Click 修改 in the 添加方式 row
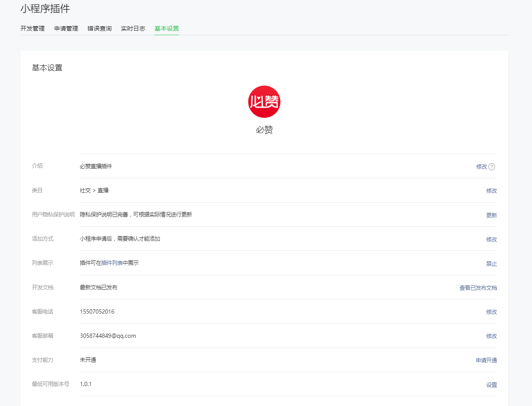The width and height of the screenshot is (532, 406). (x=491, y=239)
